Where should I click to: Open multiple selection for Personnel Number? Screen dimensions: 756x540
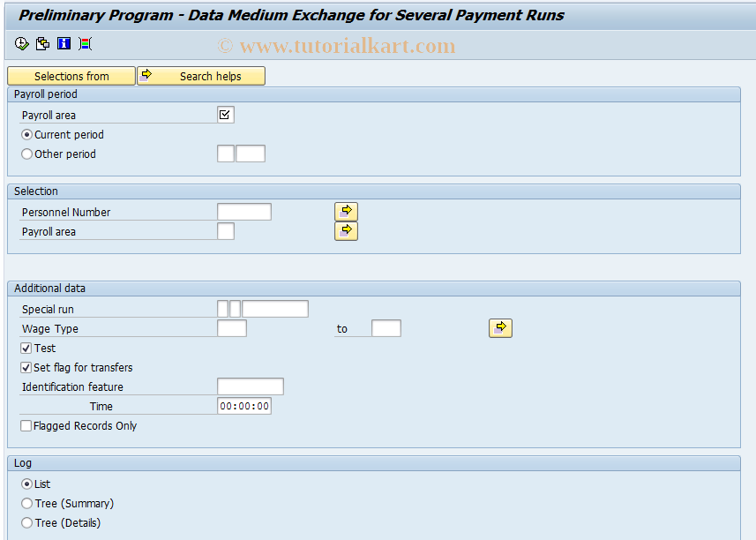click(346, 212)
